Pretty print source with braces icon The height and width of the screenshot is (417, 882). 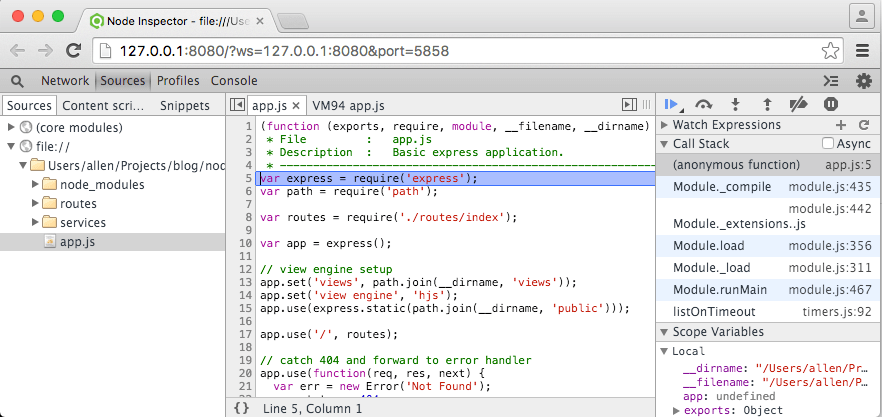pos(241,408)
